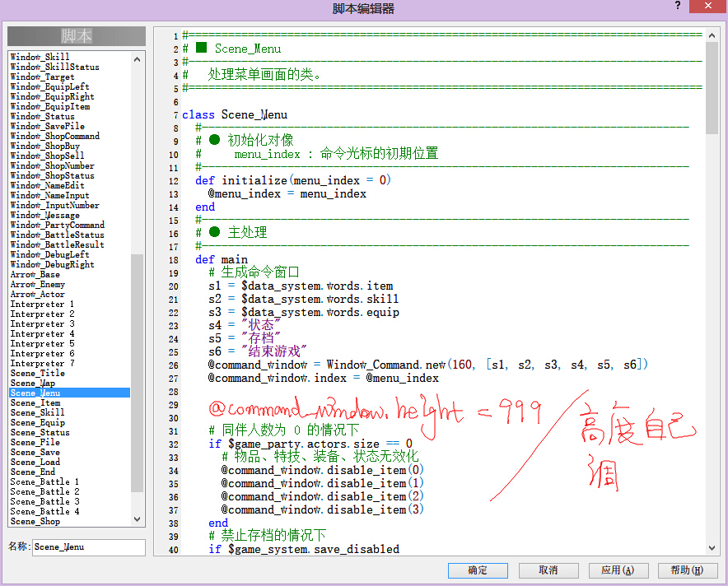Select Window_Status script

42,116
